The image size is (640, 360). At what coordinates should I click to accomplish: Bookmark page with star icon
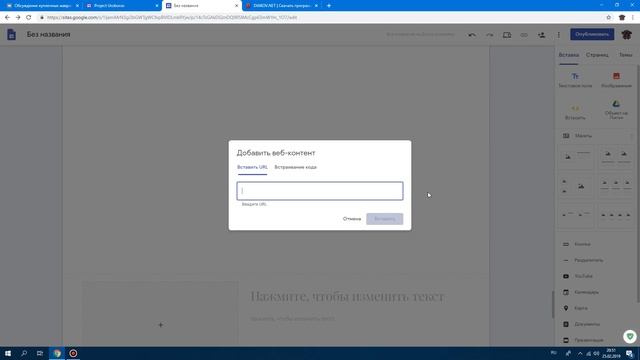(609, 18)
